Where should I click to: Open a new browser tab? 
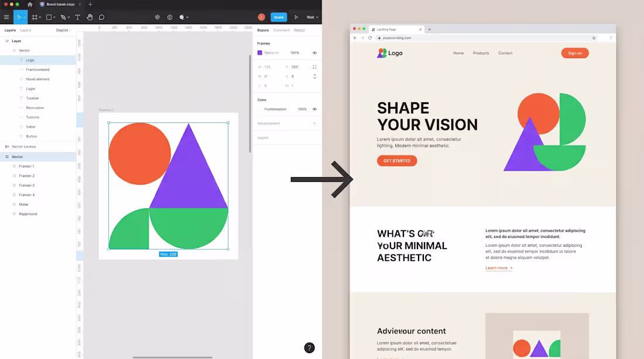pyautogui.click(x=430, y=30)
